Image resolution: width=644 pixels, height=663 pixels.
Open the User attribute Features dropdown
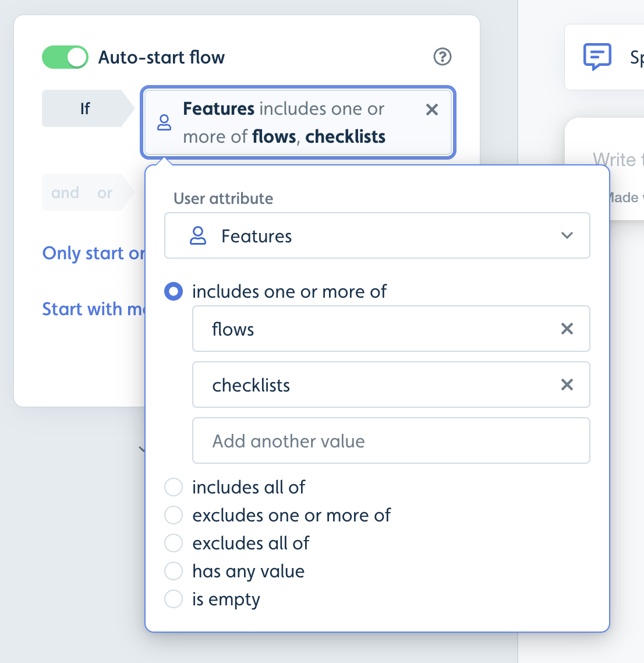[377, 235]
